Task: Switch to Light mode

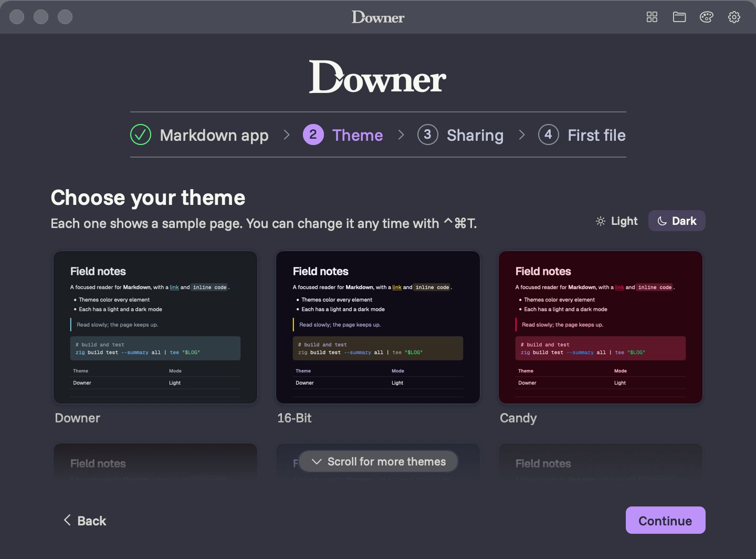Action: click(x=617, y=221)
